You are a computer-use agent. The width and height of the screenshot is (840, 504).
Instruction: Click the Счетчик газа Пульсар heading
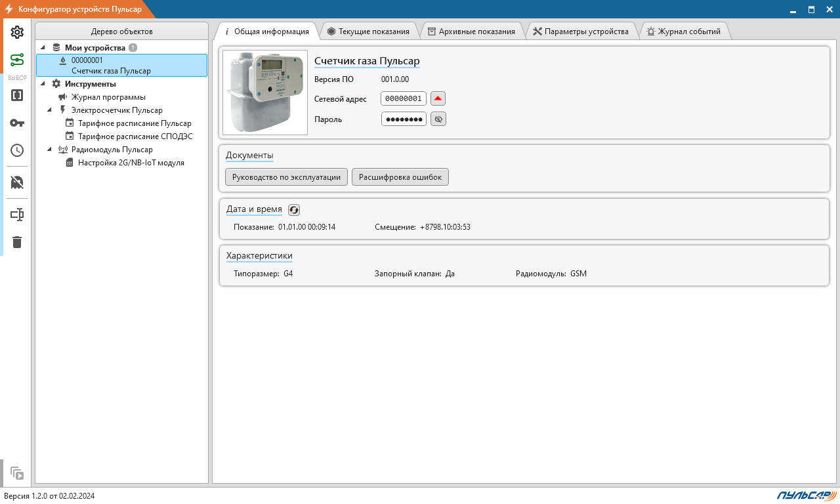(367, 61)
